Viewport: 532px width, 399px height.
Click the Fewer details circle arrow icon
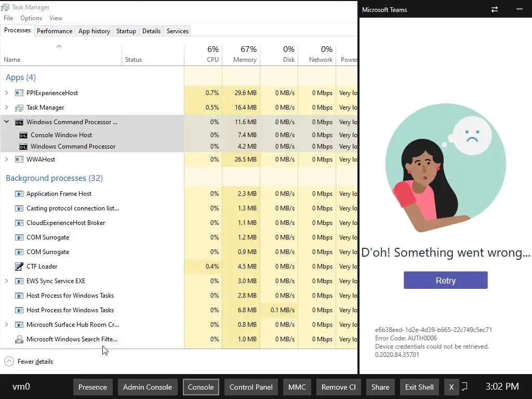click(9, 362)
